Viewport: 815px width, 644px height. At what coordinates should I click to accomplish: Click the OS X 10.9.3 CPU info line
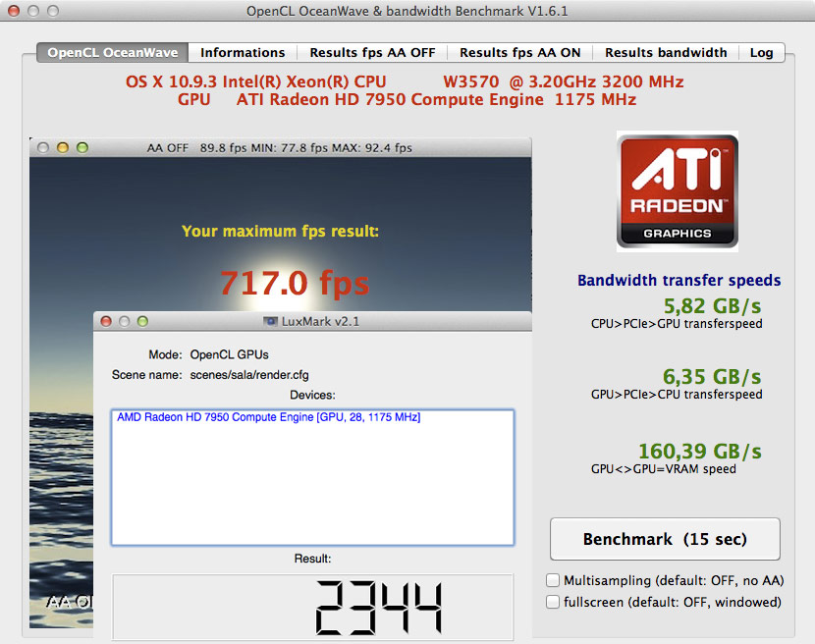coord(405,81)
